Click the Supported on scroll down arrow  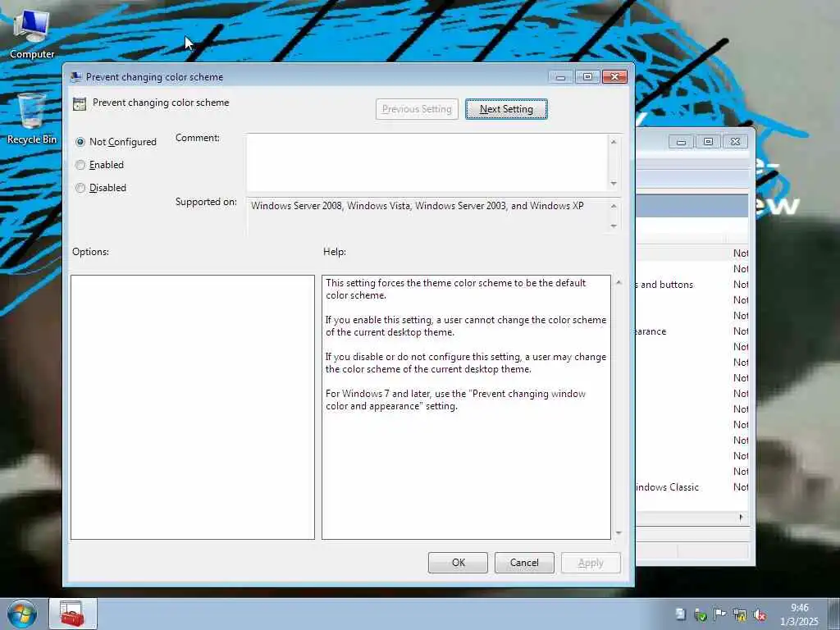(x=614, y=226)
